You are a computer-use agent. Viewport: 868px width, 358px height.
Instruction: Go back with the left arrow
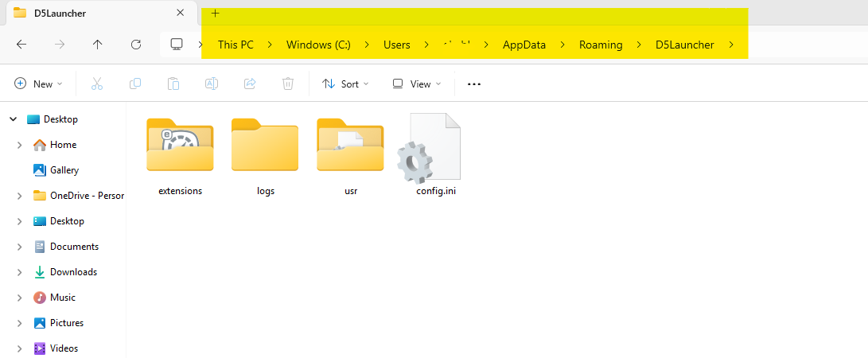coord(21,45)
